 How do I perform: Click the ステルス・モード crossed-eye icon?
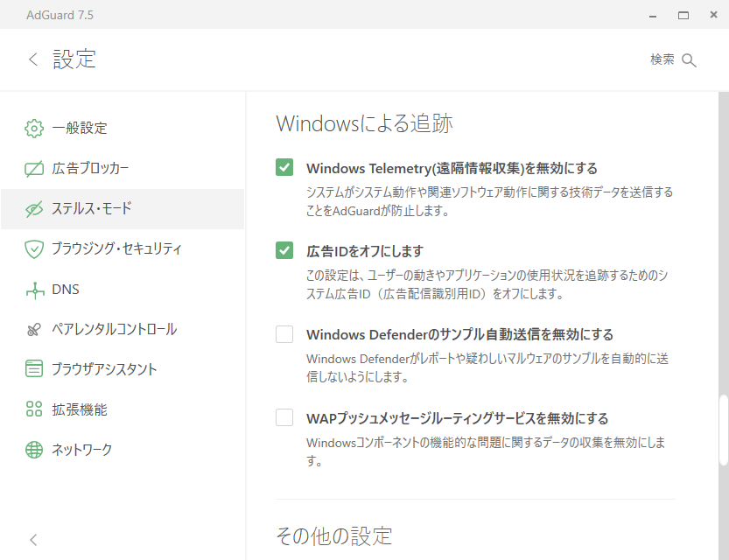click(x=34, y=209)
